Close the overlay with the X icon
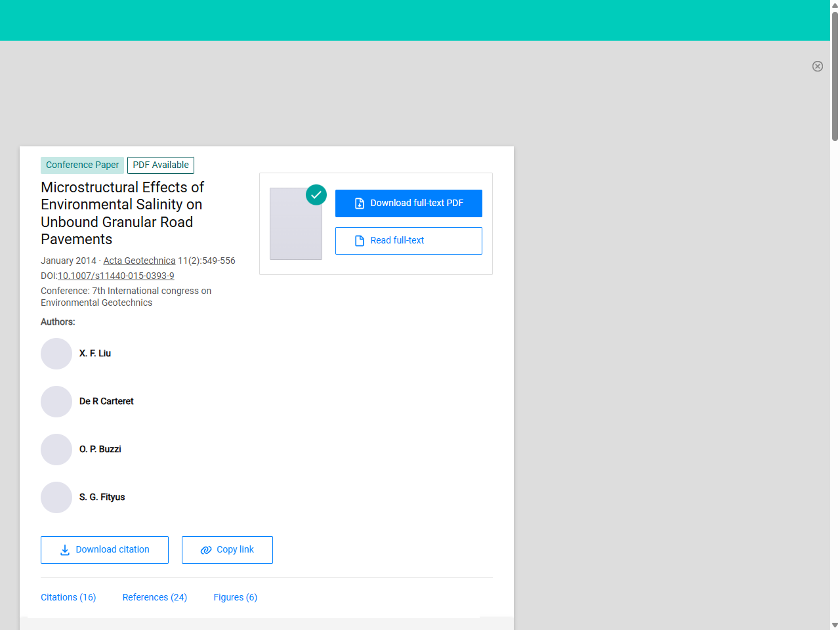The height and width of the screenshot is (630, 840). [818, 66]
